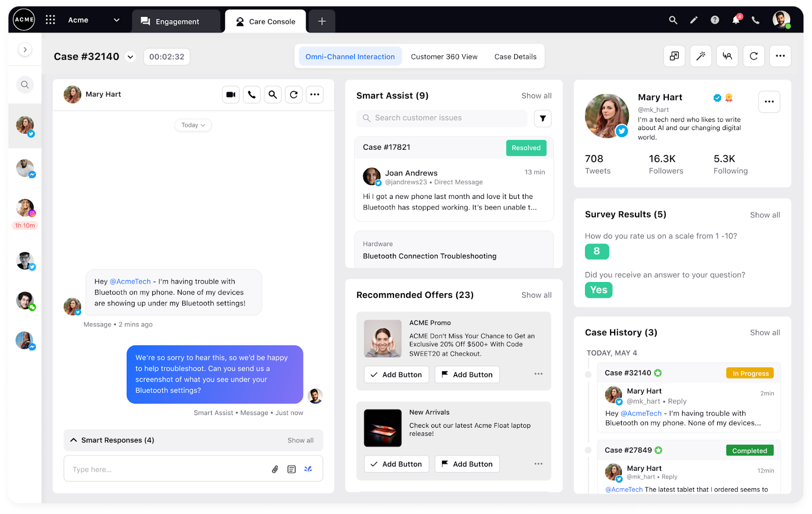The image size is (812, 514).
Task: Click the attachment paperclip icon
Action: [275, 469]
